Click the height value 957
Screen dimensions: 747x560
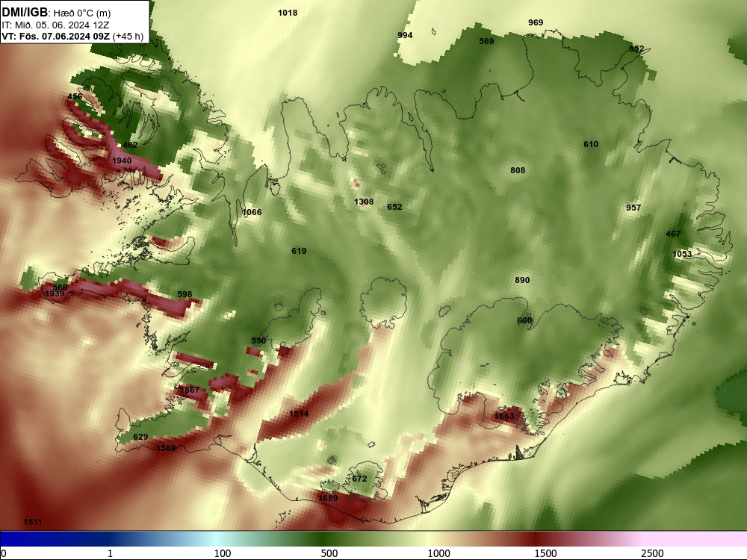pos(633,208)
